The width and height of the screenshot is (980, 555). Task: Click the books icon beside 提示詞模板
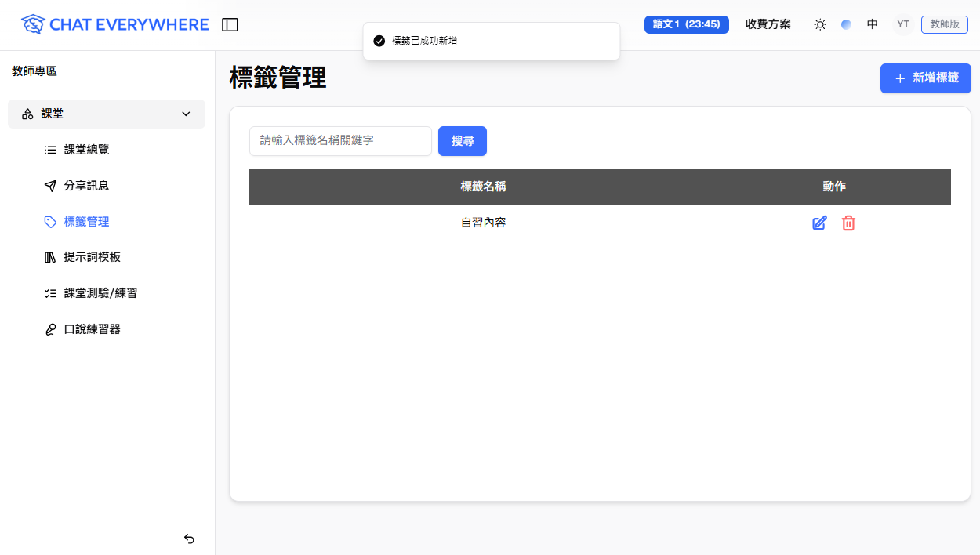pos(50,257)
